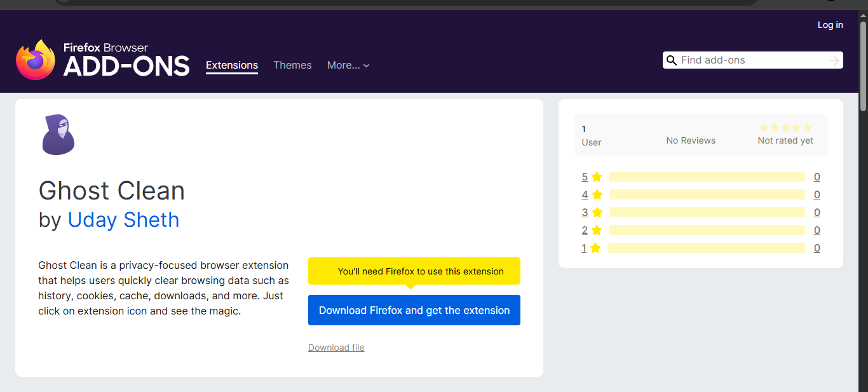Expand the More... dropdown menu
868x392 pixels.
(x=348, y=65)
